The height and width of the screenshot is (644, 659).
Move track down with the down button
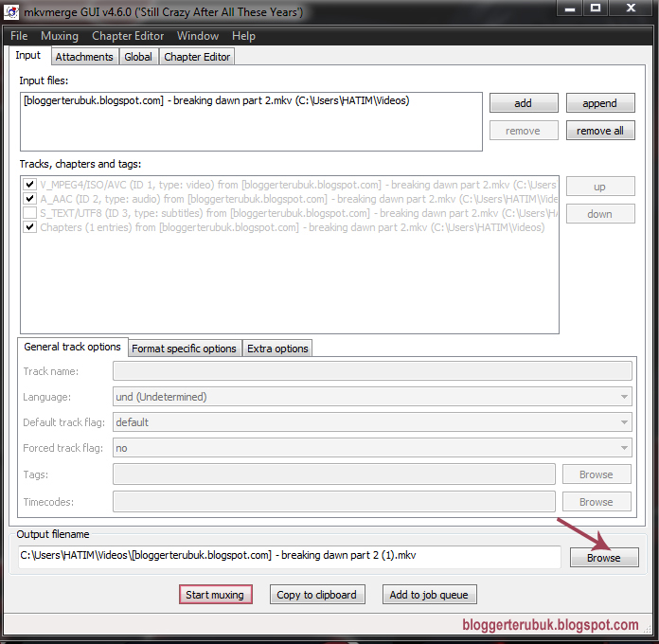(599, 214)
